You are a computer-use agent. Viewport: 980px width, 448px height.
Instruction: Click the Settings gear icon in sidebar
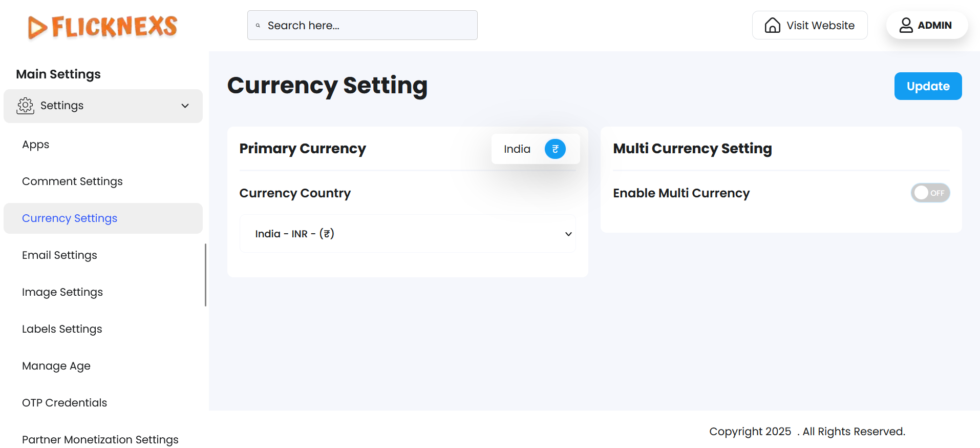26,106
